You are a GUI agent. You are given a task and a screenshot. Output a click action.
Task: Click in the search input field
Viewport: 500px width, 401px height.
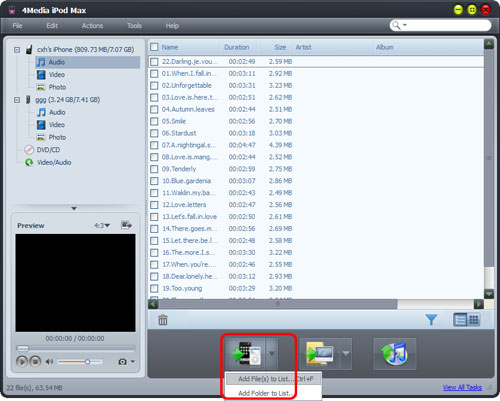point(447,25)
